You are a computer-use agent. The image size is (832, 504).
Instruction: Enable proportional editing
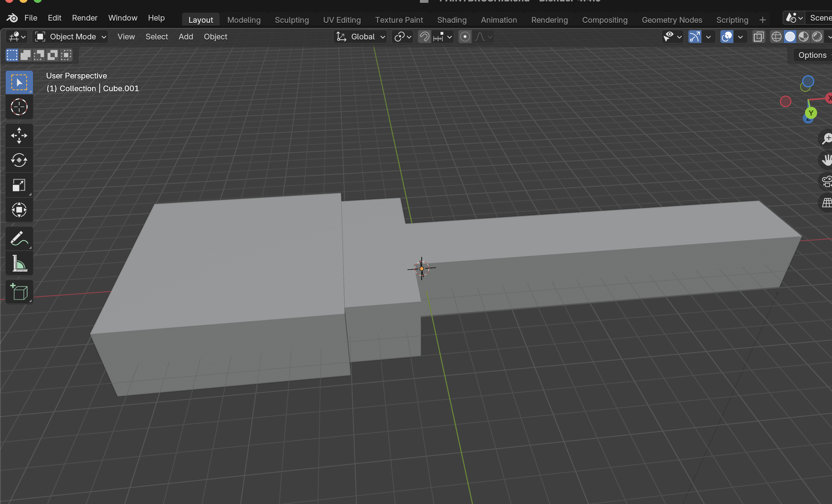465,37
